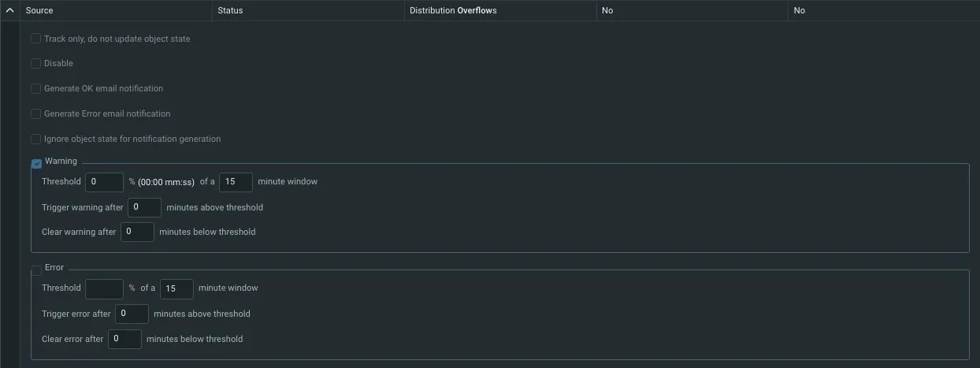Click the Distribution Overflows cell
The image size is (980, 368).
499,11
